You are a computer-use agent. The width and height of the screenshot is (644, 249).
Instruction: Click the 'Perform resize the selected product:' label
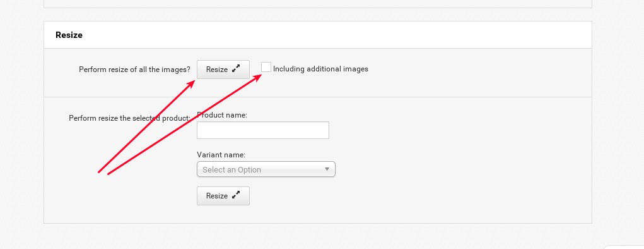tap(129, 118)
